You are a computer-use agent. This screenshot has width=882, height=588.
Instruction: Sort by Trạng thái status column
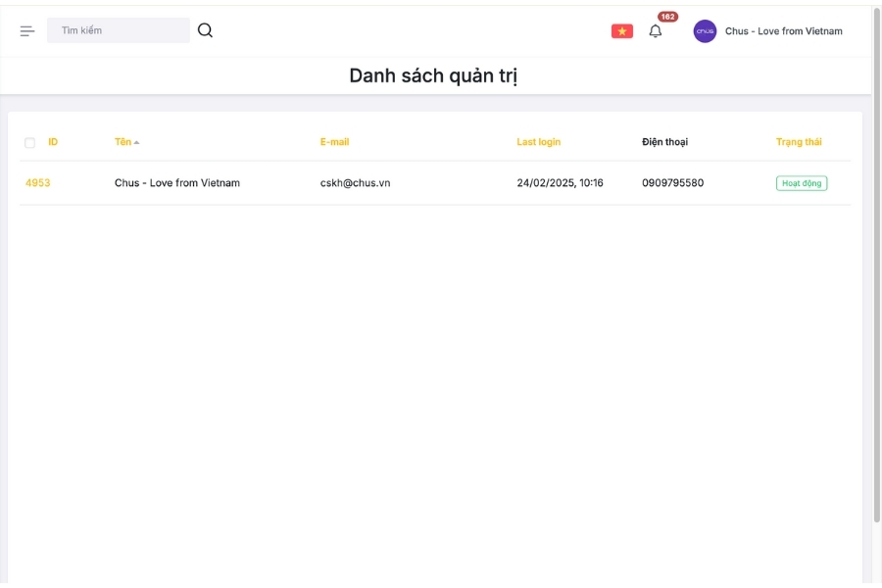click(799, 142)
